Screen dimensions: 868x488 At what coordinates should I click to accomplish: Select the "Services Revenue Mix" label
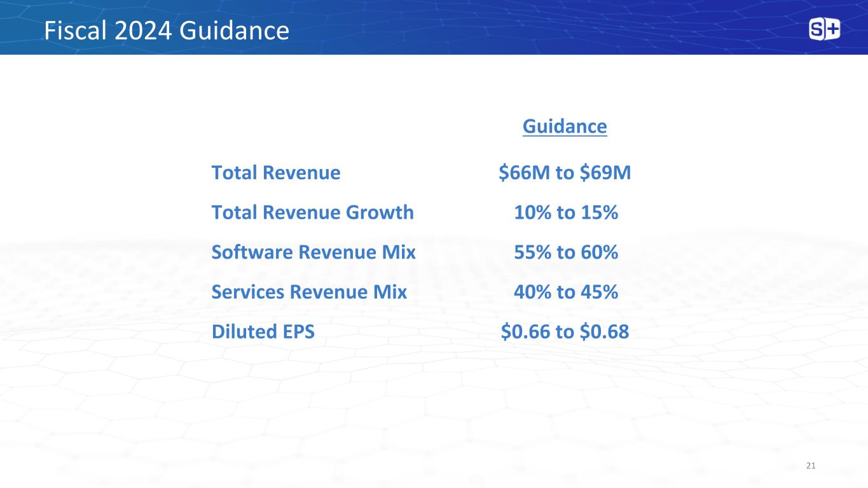point(308,292)
